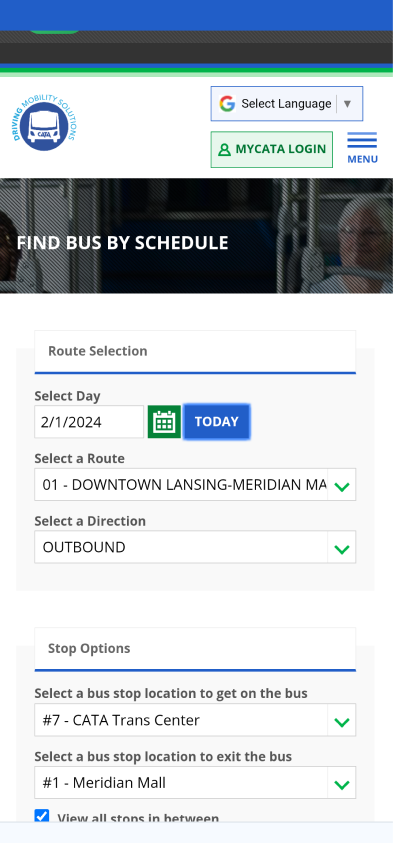Open the OUTBOUND direction dropdown
The height and width of the screenshot is (843, 393).
pos(195,547)
